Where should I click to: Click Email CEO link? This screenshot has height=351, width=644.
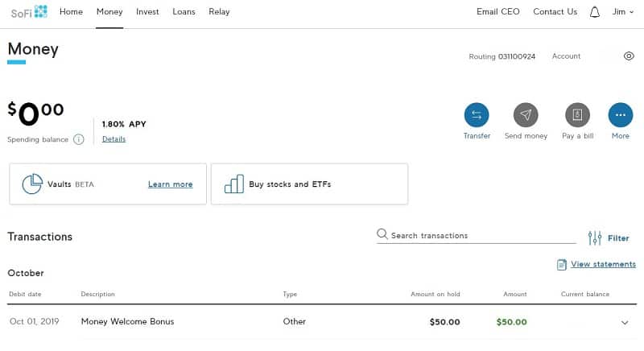click(x=497, y=12)
